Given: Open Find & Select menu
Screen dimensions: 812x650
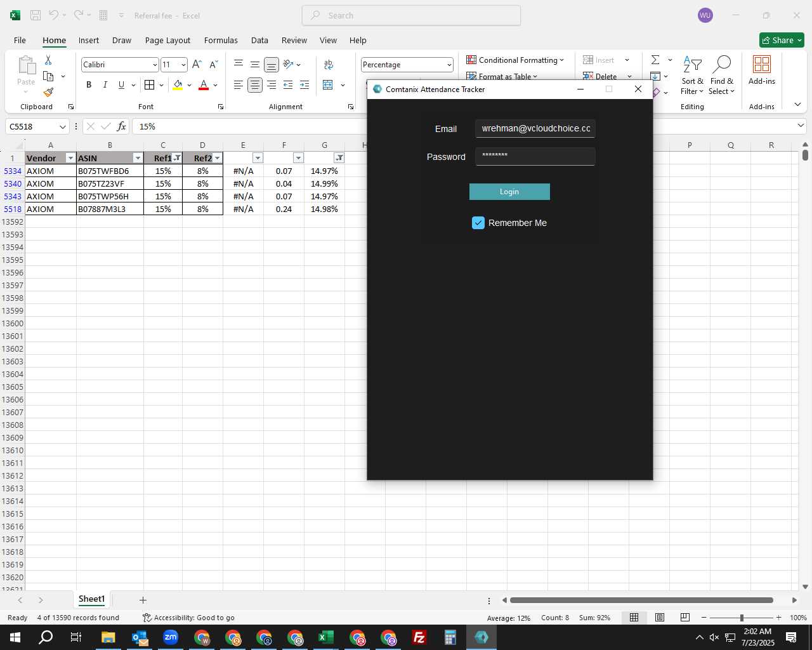Looking at the screenshot, I should coord(722,75).
